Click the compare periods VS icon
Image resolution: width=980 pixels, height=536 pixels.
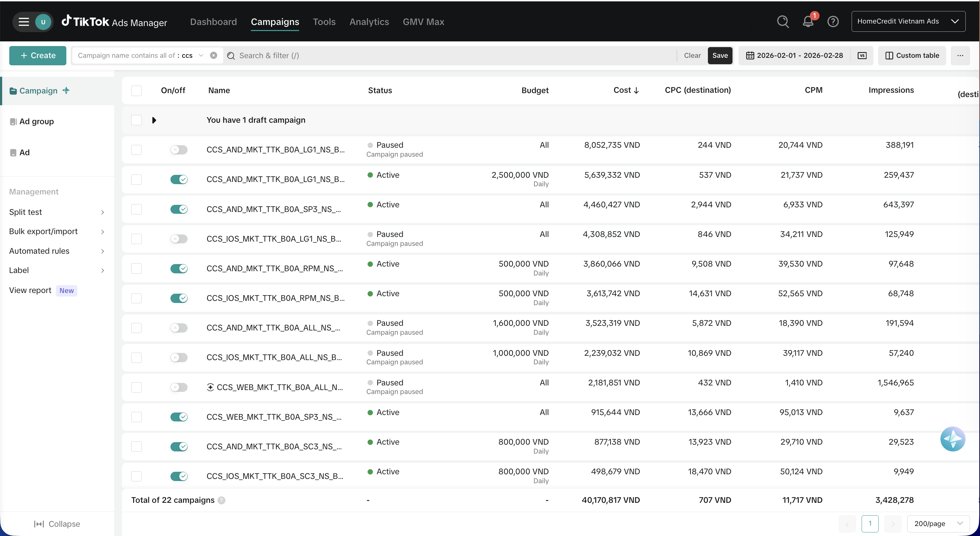click(x=862, y=56)
